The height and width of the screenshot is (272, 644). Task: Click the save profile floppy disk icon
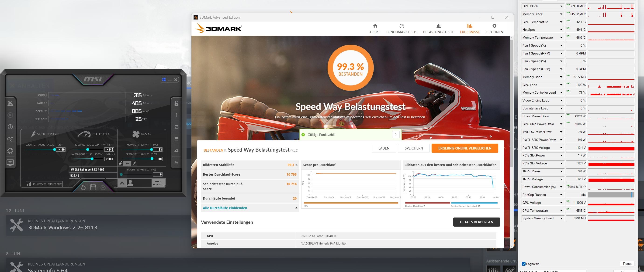point(93,187)
